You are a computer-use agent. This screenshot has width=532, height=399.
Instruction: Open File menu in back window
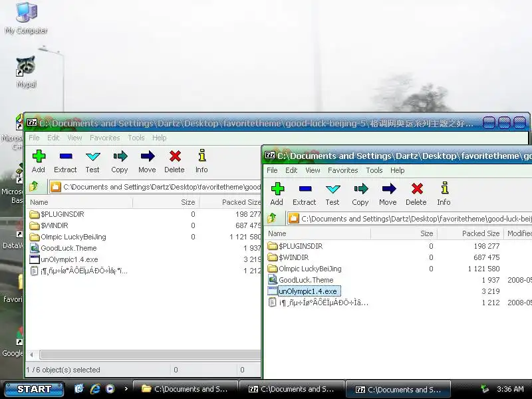pyautogui.click(x=34, y=138)
